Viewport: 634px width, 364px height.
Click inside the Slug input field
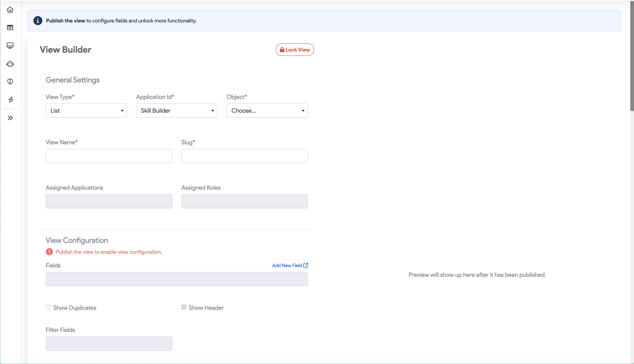click(x=244, y=156)
